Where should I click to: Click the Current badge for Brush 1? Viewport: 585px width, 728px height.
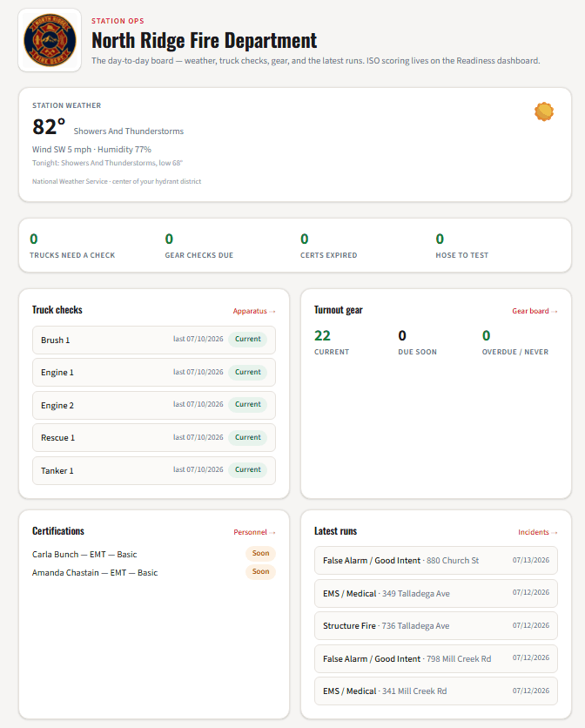(247, 340)
